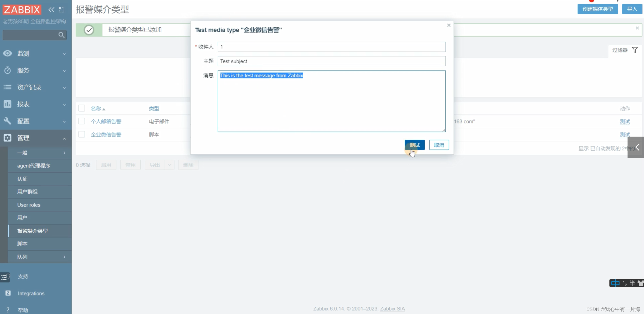644x314 pixels.
Task: Click the 中 input method indicator
Action: pos(615,283)
